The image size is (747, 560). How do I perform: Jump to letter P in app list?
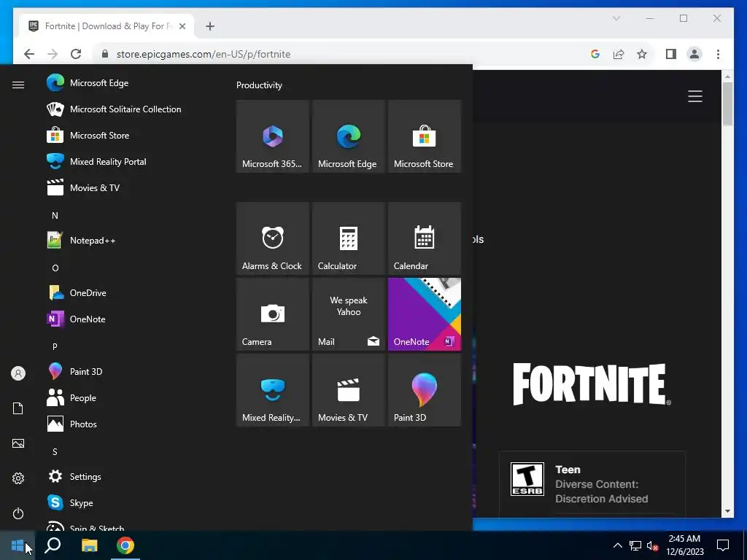tap(55, 346)
